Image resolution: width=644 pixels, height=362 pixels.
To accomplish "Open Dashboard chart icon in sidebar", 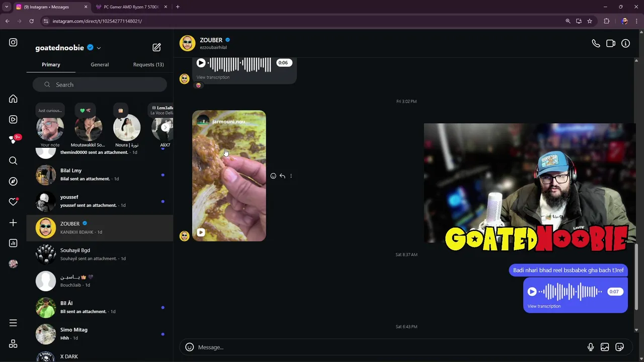I will pos(13,243).
